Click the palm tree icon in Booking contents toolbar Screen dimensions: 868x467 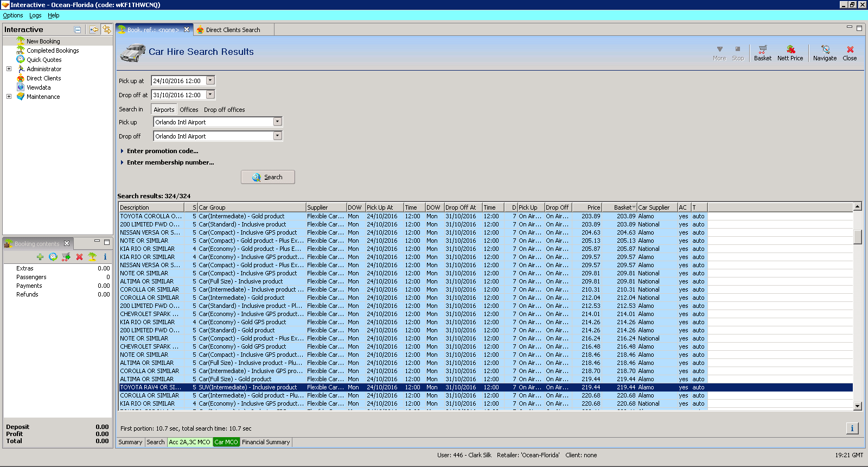pos(92,257)
